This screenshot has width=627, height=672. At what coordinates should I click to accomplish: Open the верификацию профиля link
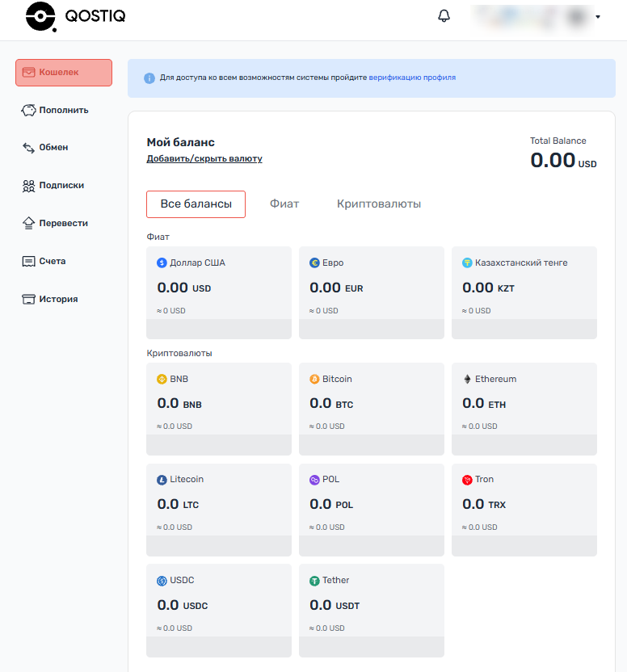tap(413, 78)
